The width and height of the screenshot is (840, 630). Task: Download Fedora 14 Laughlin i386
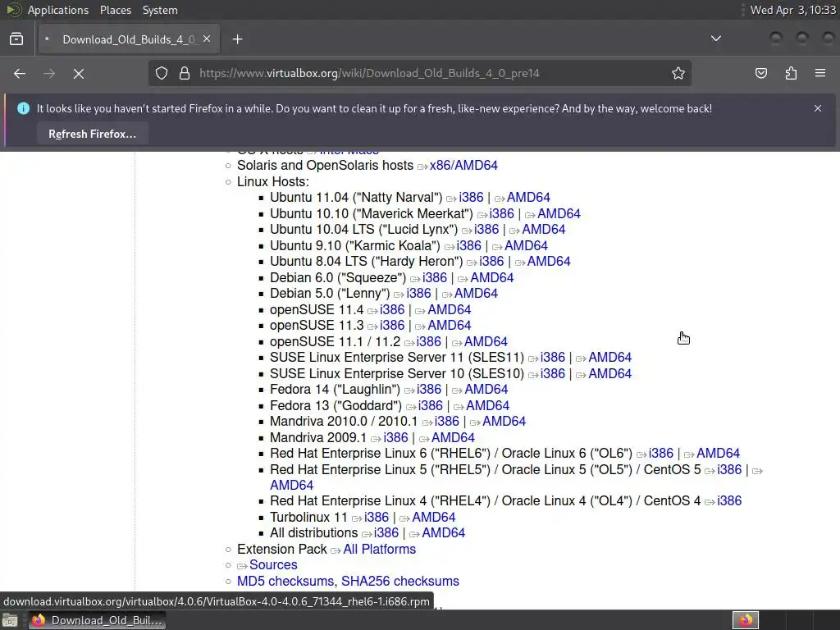[x=428, y=389]
